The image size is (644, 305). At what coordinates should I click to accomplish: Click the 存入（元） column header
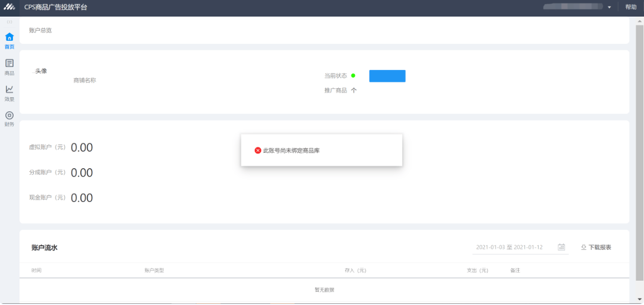[355, 271]
